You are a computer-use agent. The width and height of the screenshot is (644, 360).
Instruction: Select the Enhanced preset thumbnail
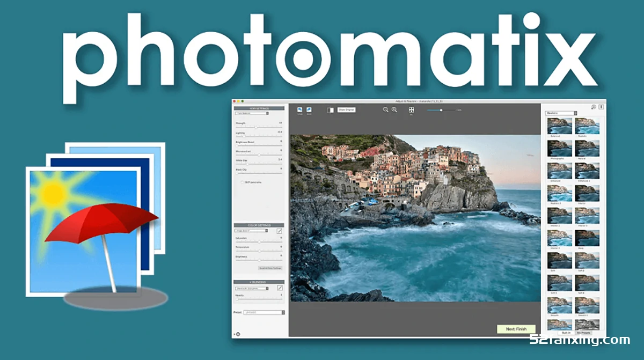560,171
